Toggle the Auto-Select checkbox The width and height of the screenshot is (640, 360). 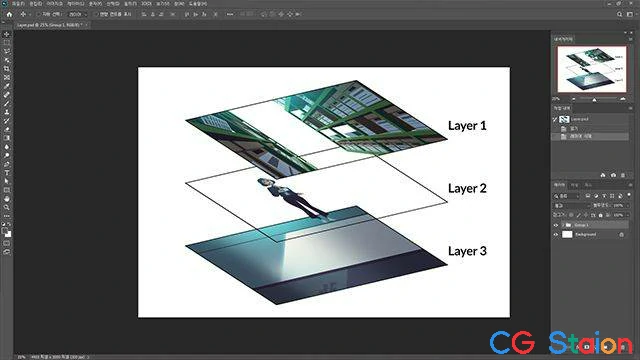(x=38, y=14)
